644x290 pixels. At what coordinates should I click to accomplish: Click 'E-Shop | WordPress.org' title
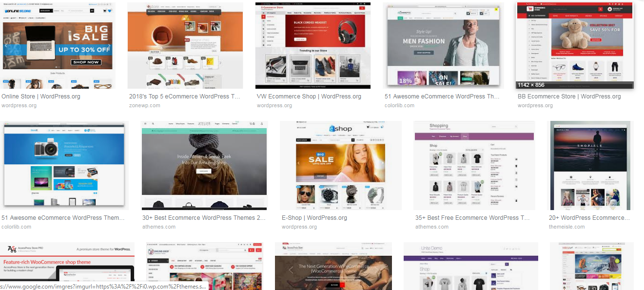pos(314,218)
